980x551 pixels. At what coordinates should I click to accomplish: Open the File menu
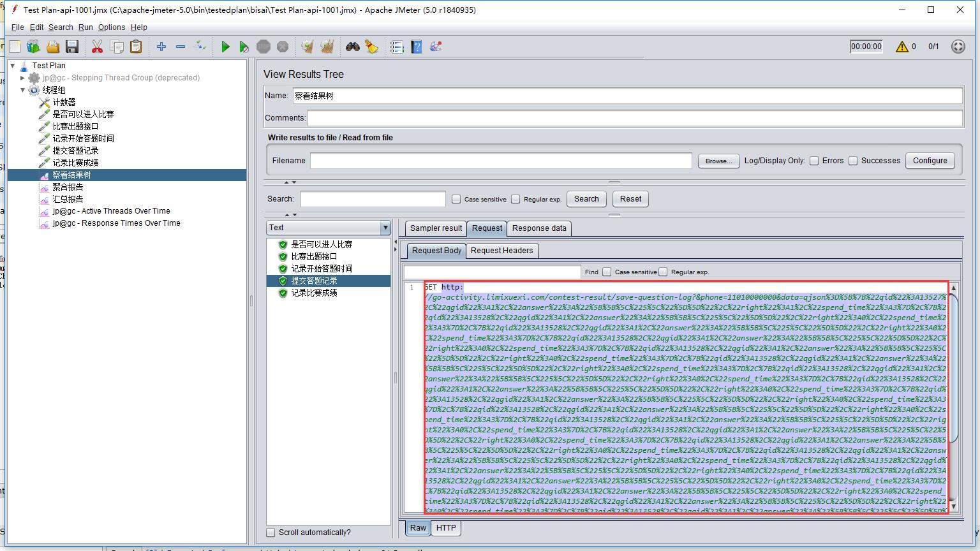17,27
